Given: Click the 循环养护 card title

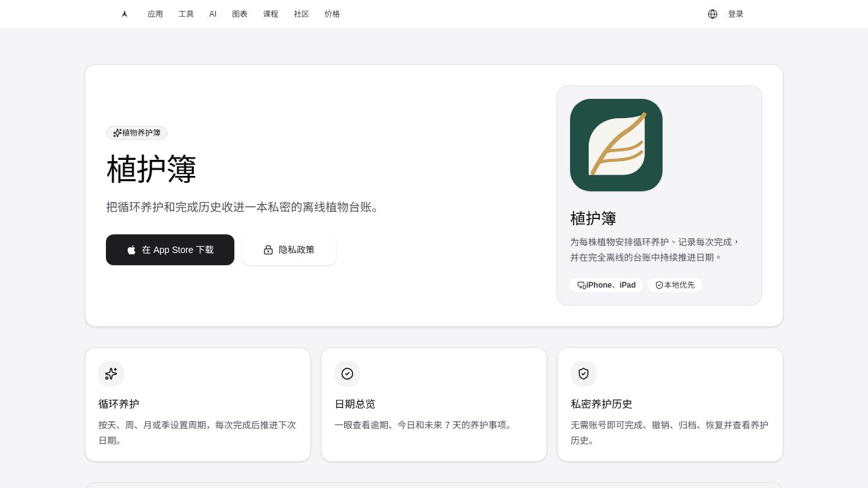Looking at the screenshot, I should [x=119, y=404].
